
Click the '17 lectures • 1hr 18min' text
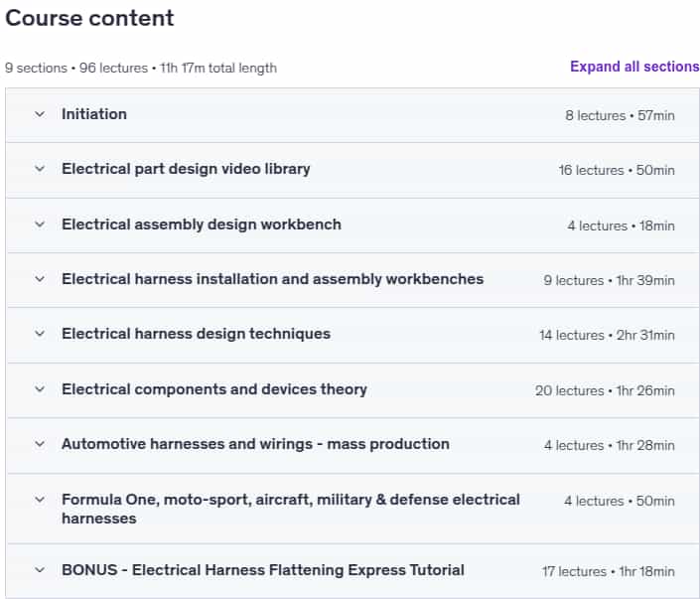[608, 572]
